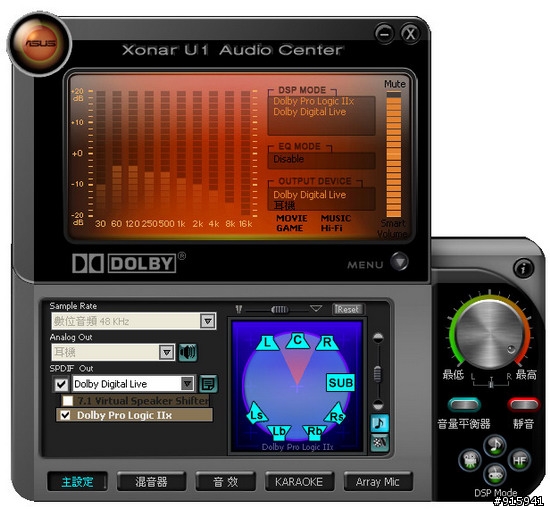
Task: Open SPDIF Out settings icon
Action: coord(208,384)
